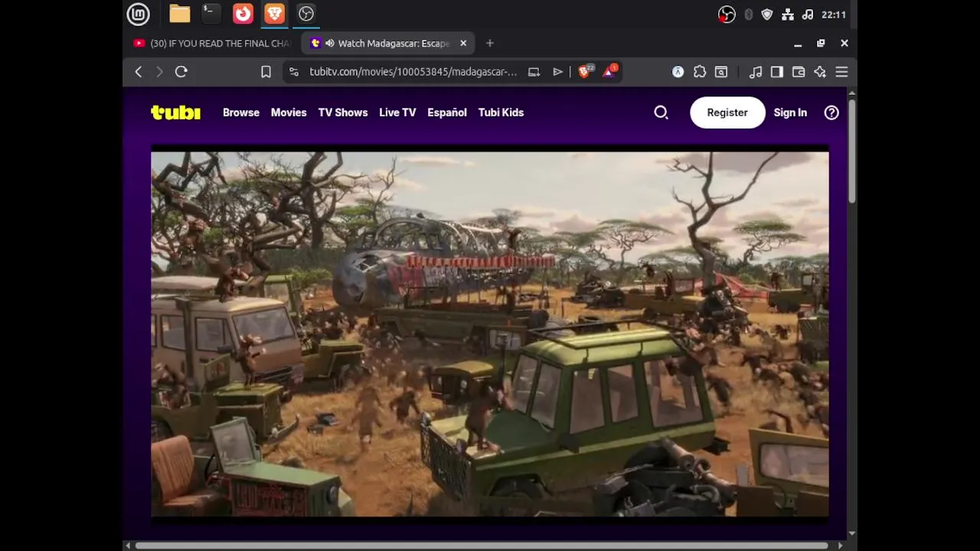Open the music note media control
980x551 pixels.
click(x=756, y=72)
